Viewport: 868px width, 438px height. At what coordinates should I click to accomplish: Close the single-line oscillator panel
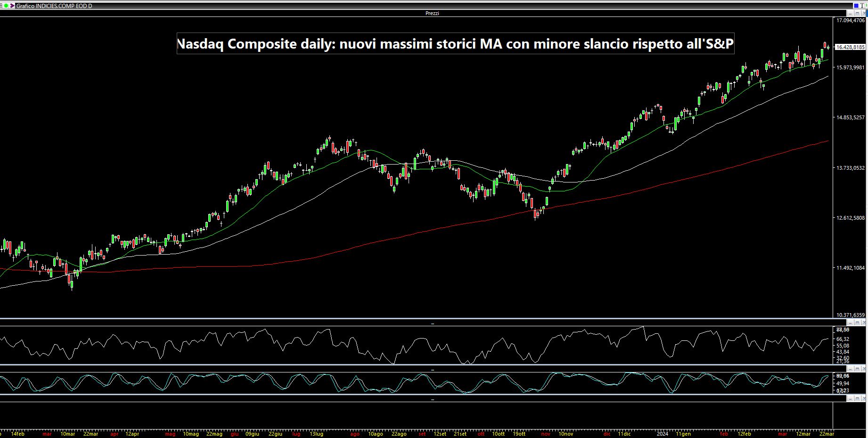click(x=864, y=322)
